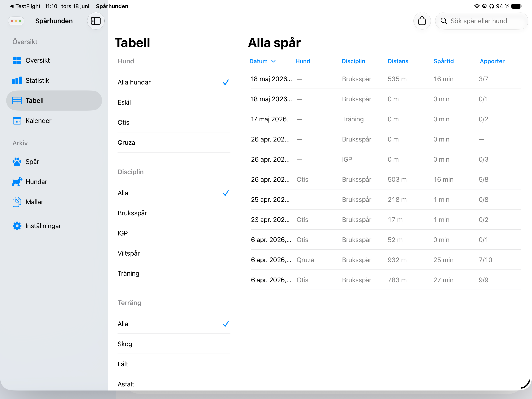Go to Spår archive section
The height and width of the screenshot is (399, 532).
tap(54, 162)
